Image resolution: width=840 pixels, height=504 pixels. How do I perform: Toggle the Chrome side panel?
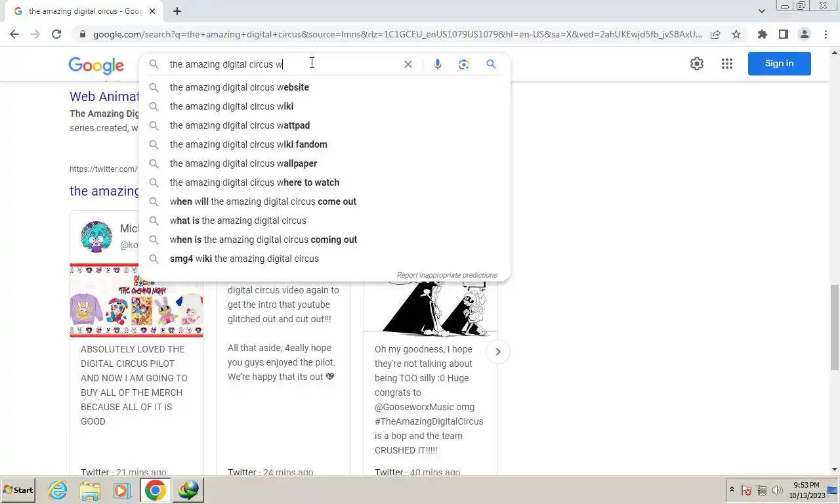coord(784,34)
